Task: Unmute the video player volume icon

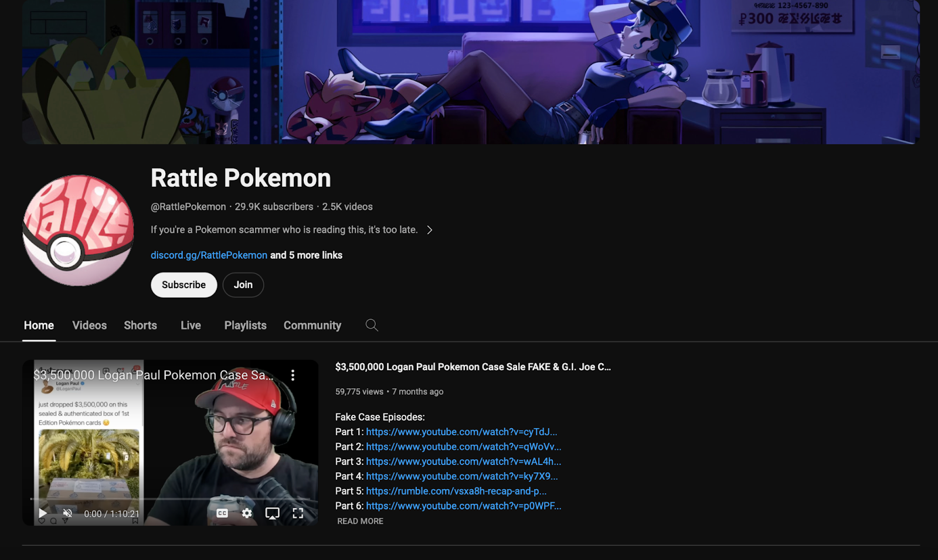Action: [68, 513]
